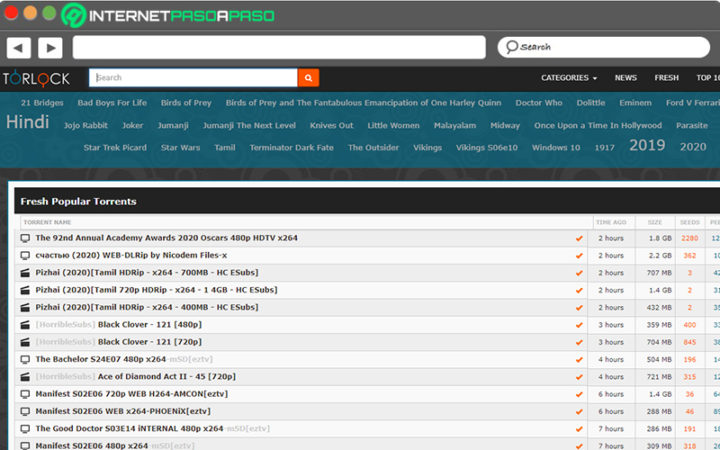Image resolution: width=720 pixels, height=450 pixels.
Task: Open the Hindi tag link
Action: pos(27,123)
